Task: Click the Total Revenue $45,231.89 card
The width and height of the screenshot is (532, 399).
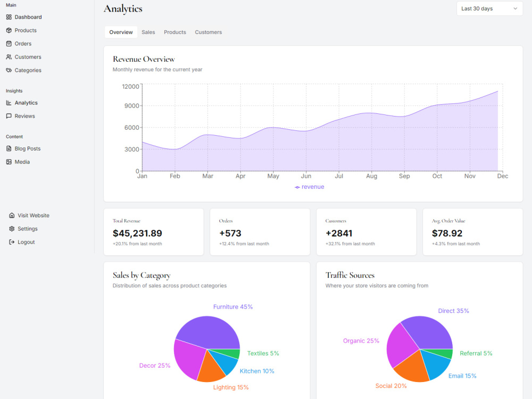Action: click(x=154, y=232)
